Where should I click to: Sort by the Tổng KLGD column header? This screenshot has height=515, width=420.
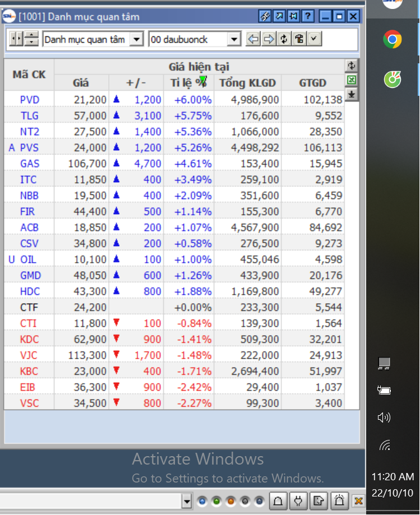pyautogui.click(x=247, y=83)
